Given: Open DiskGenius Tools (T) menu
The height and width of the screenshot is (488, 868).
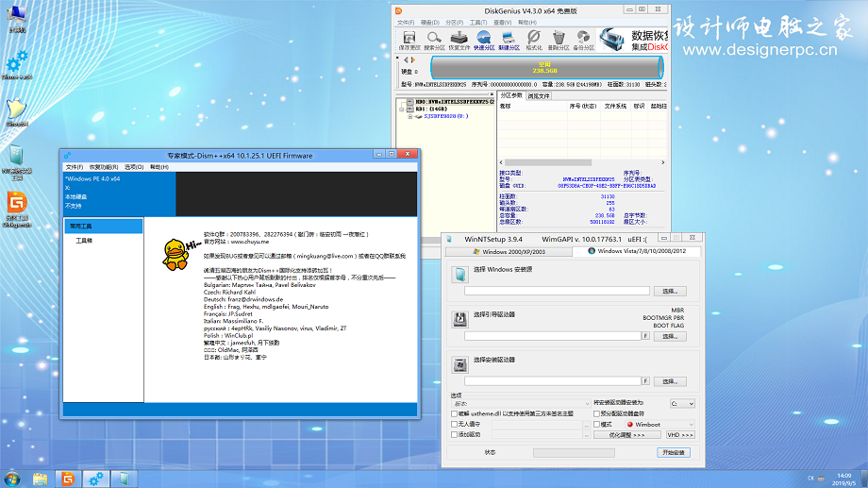Looking at the screenshot, I should click(478, 23).
